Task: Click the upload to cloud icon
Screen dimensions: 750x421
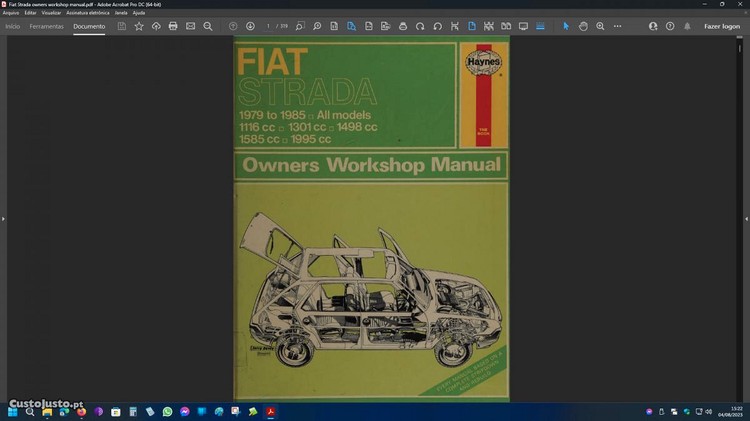Action: (156, 26)
